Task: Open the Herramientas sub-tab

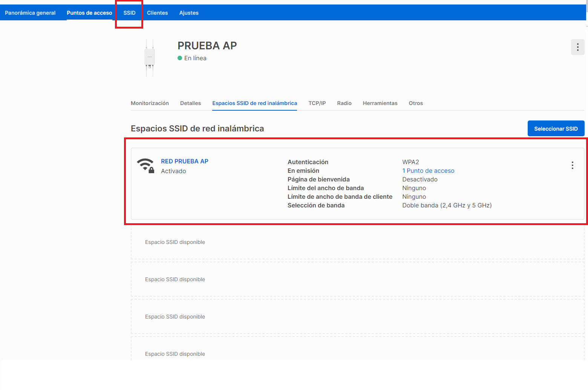Action: coord(380,103)
